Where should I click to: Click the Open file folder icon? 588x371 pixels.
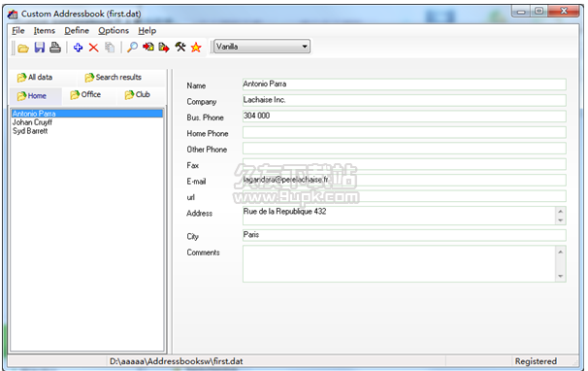coord(23,48)
